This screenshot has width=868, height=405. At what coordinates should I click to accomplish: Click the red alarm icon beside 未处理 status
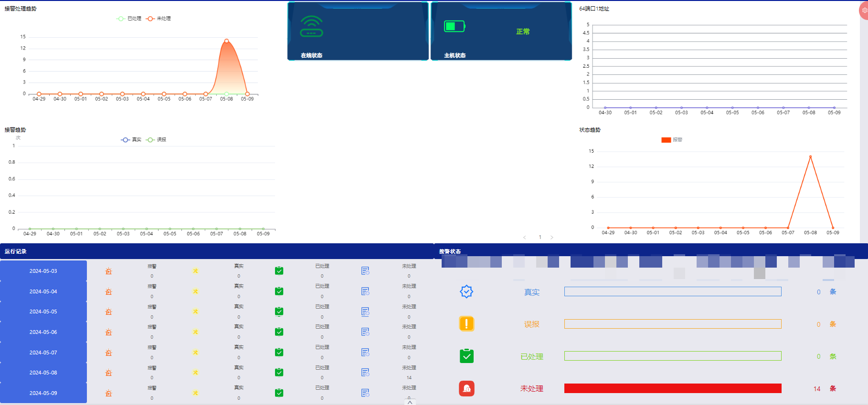(466, 388)
